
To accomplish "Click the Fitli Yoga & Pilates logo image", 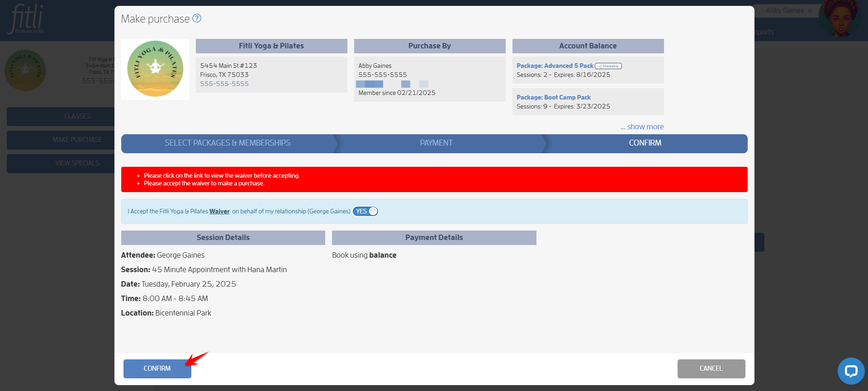I will pos(155,69).
